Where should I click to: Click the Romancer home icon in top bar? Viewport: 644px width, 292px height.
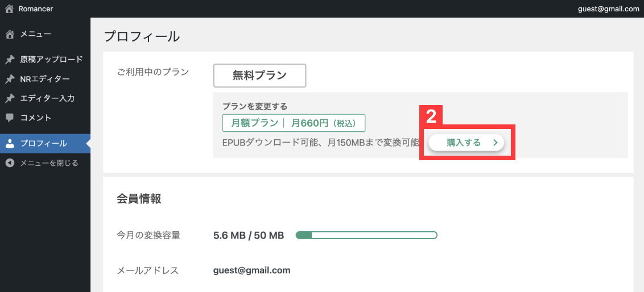(x=9, y=9)
